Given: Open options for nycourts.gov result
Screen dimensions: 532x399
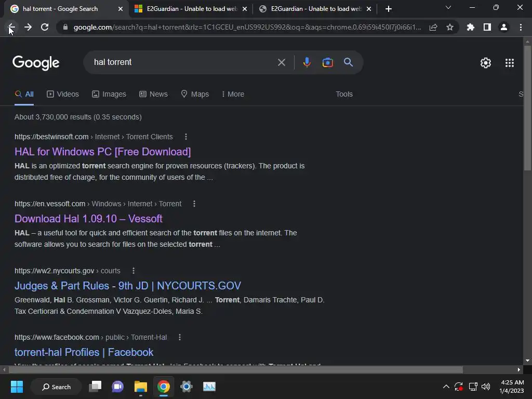Looking at the screenshot, I should 134,271.
